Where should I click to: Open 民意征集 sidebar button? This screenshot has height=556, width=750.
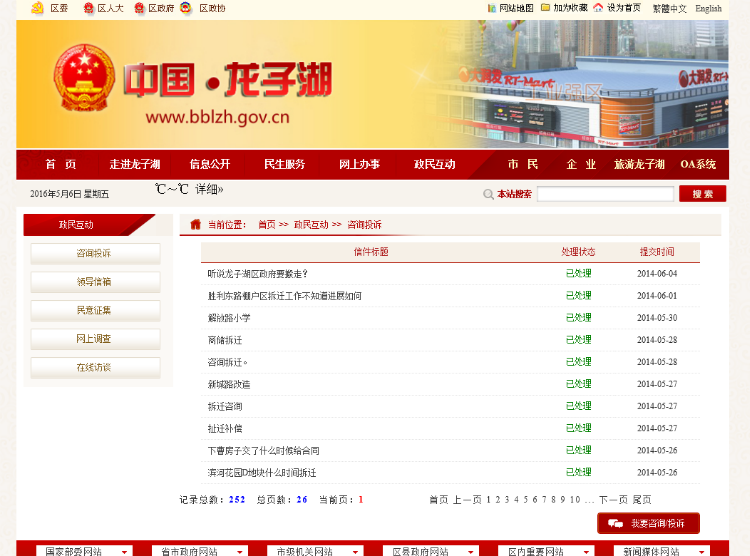click(x=95, y=311)
